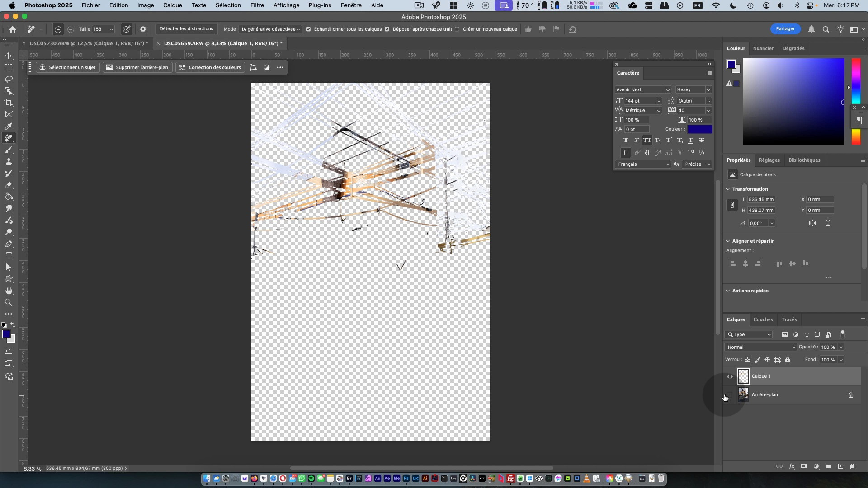Select the Move tool
This screenshot has width=868, height=488.
point(9,56)
